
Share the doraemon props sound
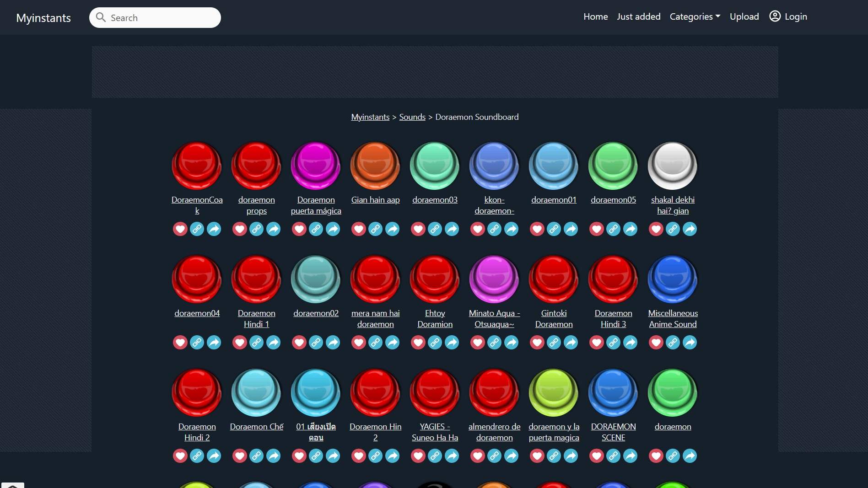[273, 229]
